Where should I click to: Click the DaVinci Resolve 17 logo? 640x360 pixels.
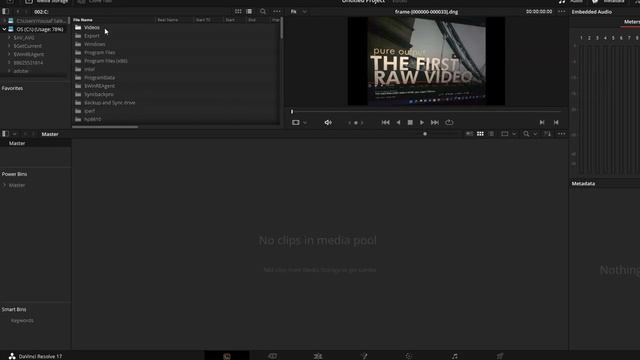12,356
